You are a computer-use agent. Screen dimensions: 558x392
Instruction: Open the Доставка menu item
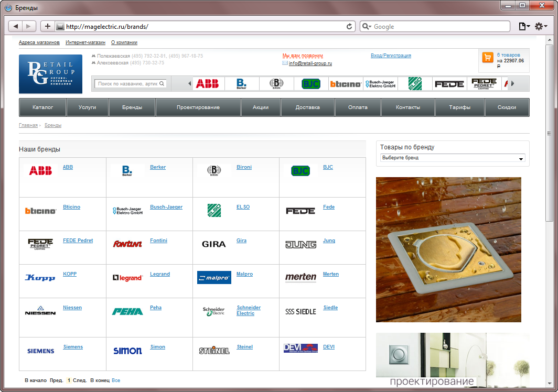coord(308,107)
